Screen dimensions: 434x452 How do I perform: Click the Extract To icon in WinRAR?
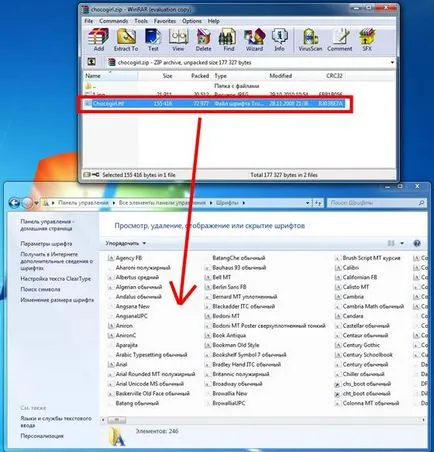[x=126, y=39]
